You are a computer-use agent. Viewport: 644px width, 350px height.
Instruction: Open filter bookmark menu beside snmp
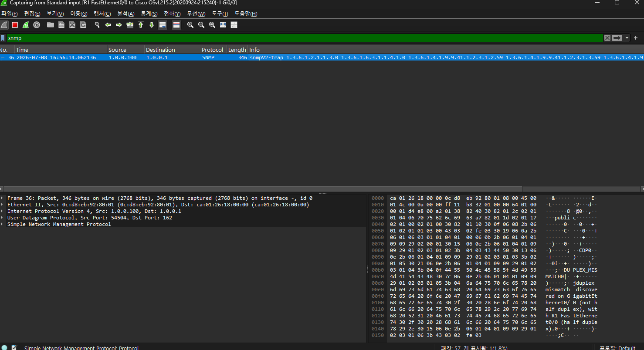pos(3,38)
